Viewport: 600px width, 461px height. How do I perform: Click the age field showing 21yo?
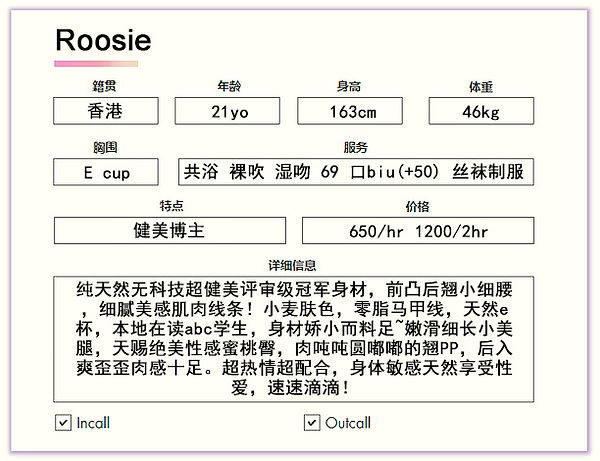[x=227, y=111]
